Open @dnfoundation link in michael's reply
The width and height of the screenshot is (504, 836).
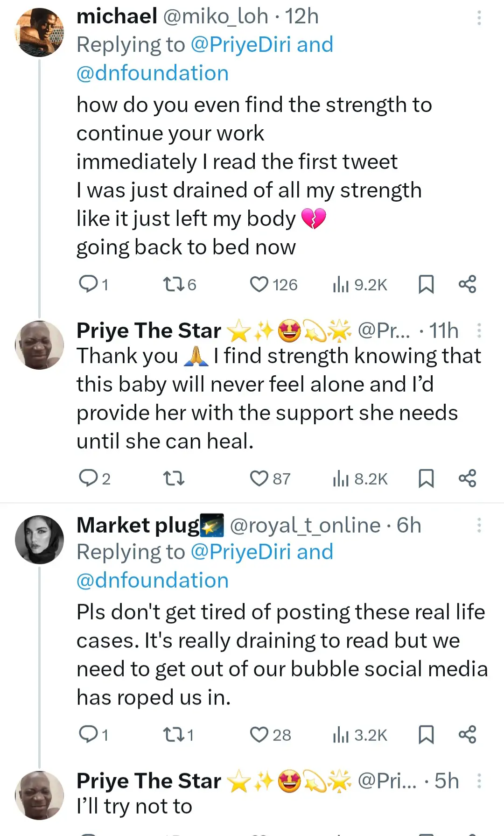(x=153, y=73)
